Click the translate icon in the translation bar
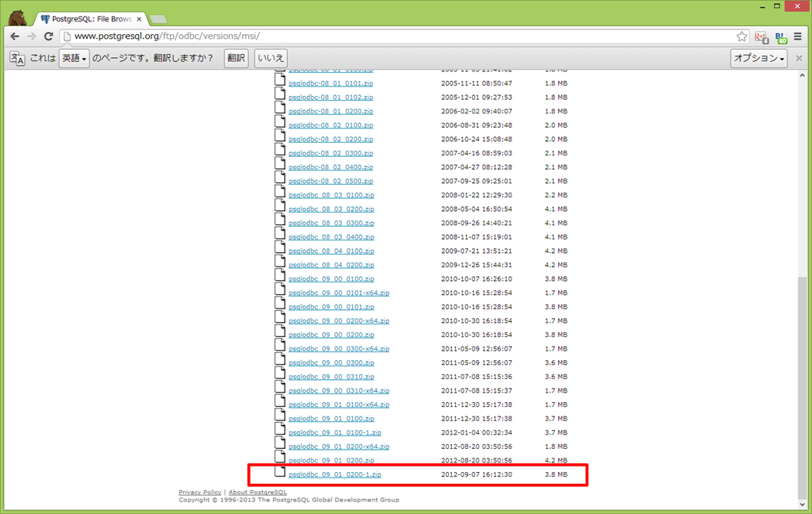The width and height of the screenshot is (812, 514). [x=17, y=58]
